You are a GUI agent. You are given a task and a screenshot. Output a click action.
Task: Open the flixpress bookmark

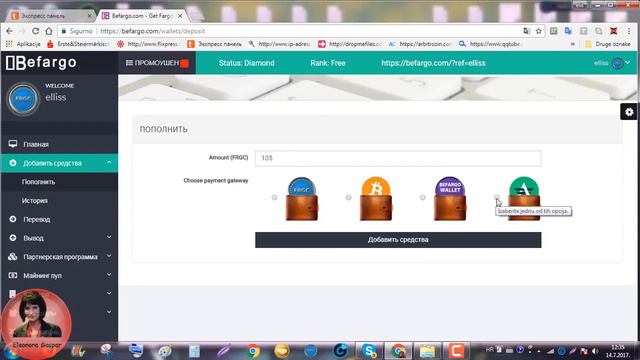tap(149, 44)
